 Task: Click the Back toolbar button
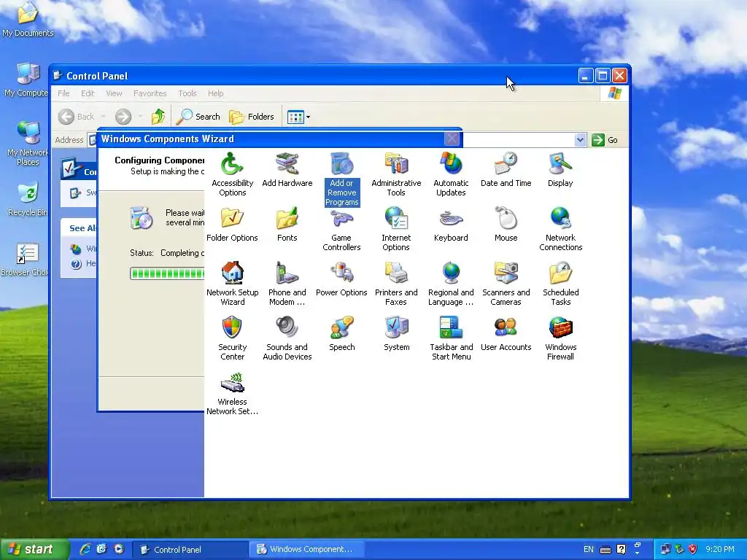(x=77, y=117)
